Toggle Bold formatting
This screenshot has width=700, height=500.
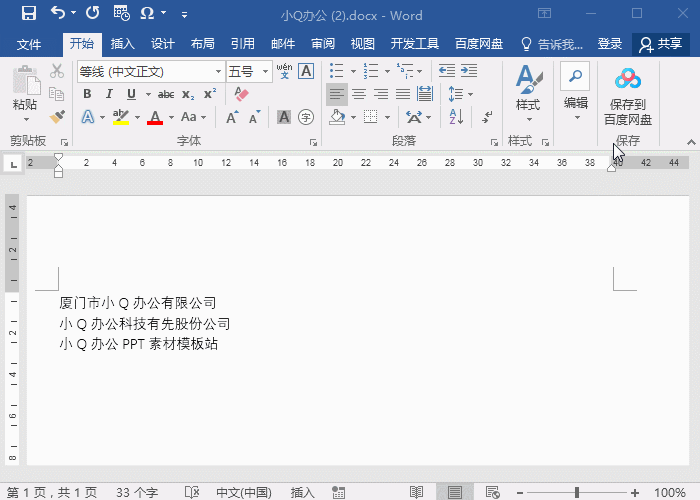pos(87,94)
